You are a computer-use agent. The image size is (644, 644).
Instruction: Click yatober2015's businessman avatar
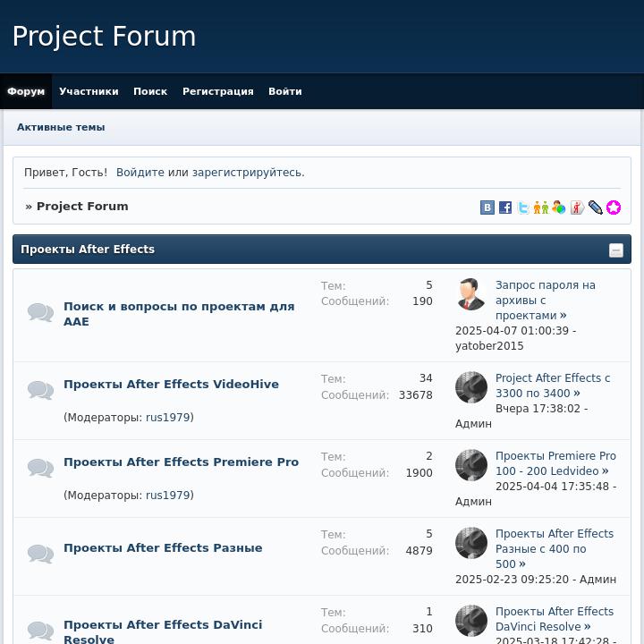tap(471, 294)
